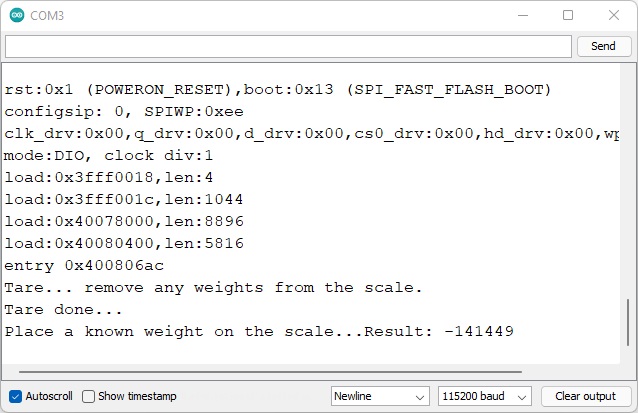
Task: Click the horizontal scrollbar of output area
Action: (x=300, y=371)
